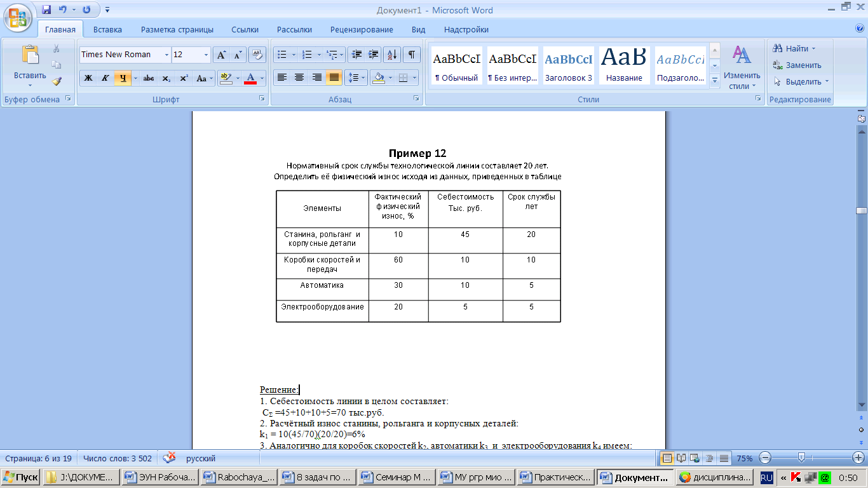868x488 pixels.
Task: Click zoom in plus button
Action: point(858,457)
